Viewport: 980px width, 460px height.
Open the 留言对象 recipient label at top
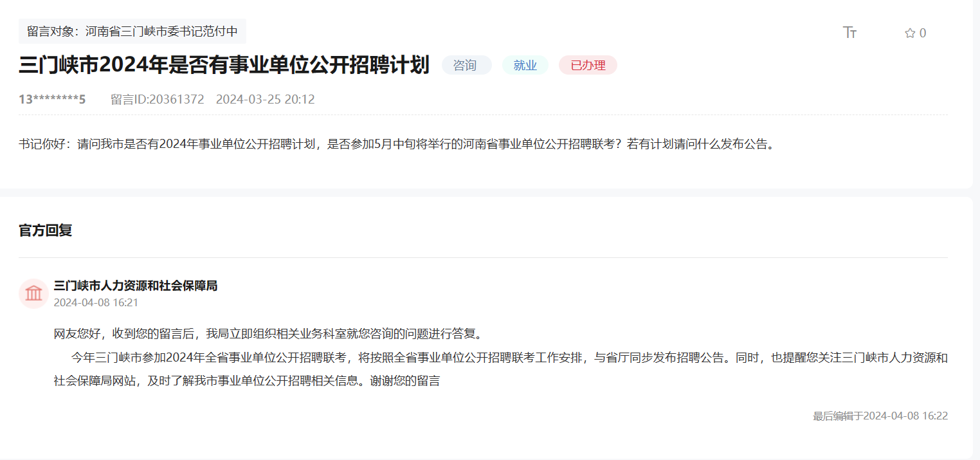pos(132,31)
